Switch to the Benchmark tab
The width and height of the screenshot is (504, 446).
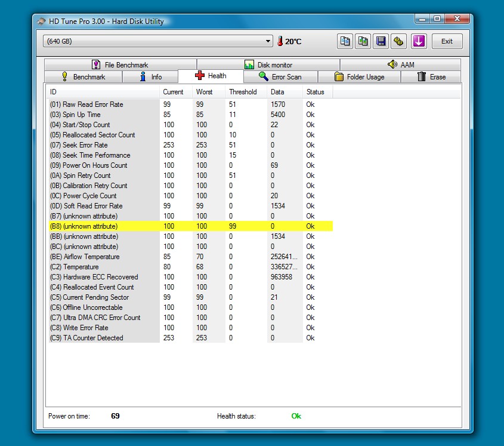84,77
